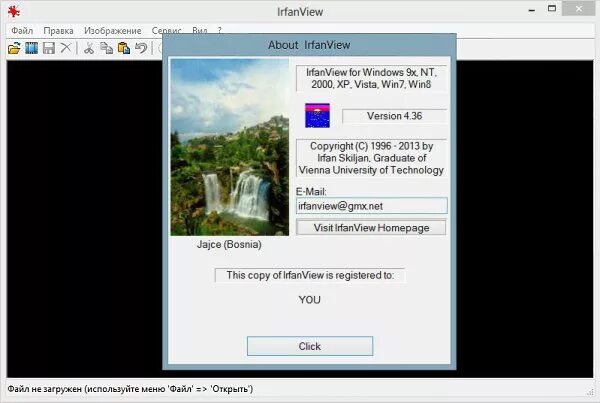Click the About IrfanView dialog title

click(x=309, y=45)
